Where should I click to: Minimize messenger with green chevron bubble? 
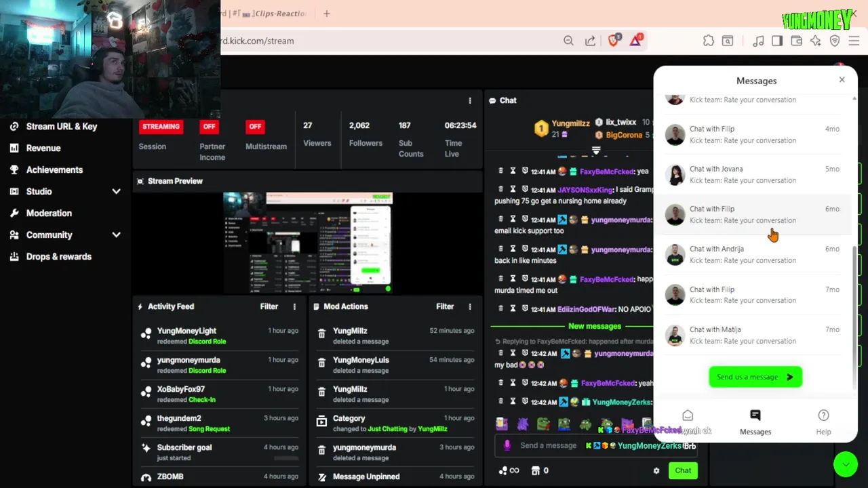pos(845,464)
